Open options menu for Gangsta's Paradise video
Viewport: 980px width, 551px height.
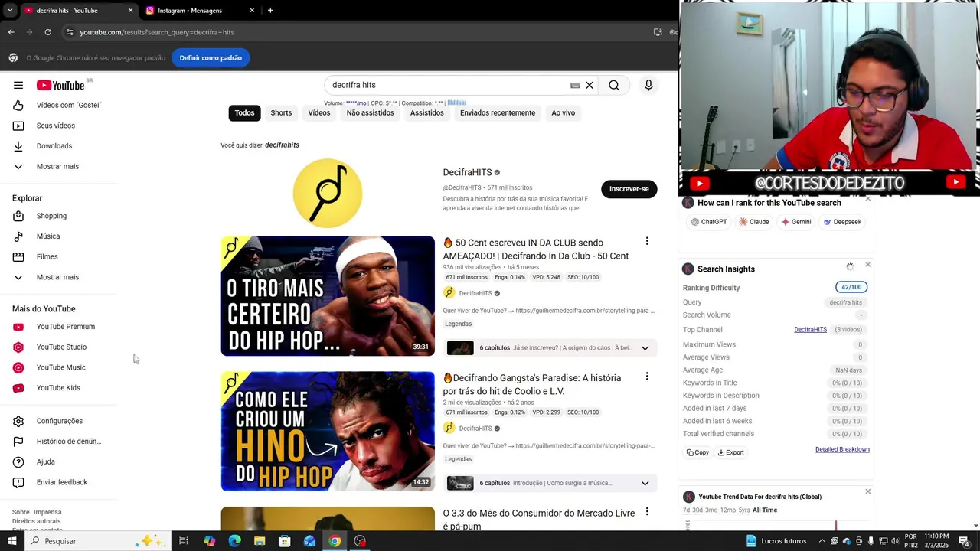[x=647, y=377]
